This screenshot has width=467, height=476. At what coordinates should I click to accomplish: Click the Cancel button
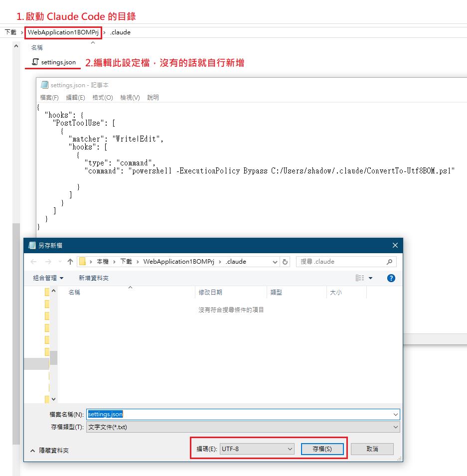point(372,449)
